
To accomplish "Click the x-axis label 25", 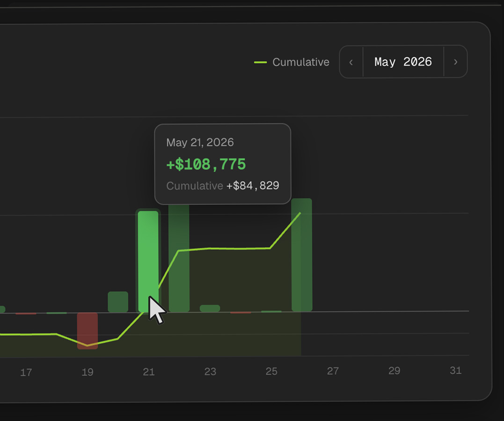I will tap(271, 371).
